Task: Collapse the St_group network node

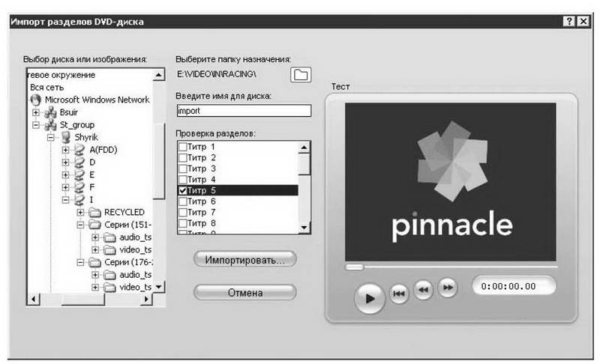Action: click(x=35, y=125)
